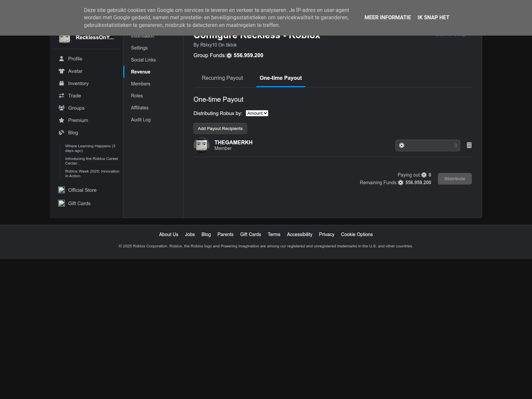
Task: Open Affiliates menu item
Action: point(140,108)
